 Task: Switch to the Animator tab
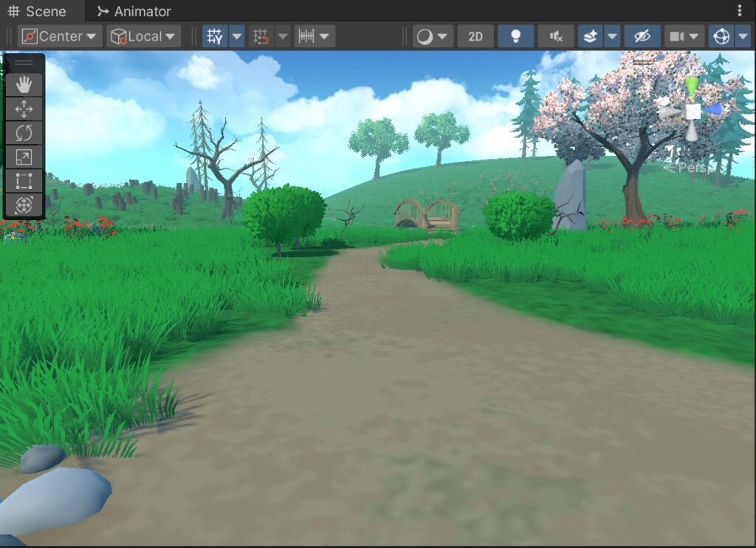(x=134, y=11)
